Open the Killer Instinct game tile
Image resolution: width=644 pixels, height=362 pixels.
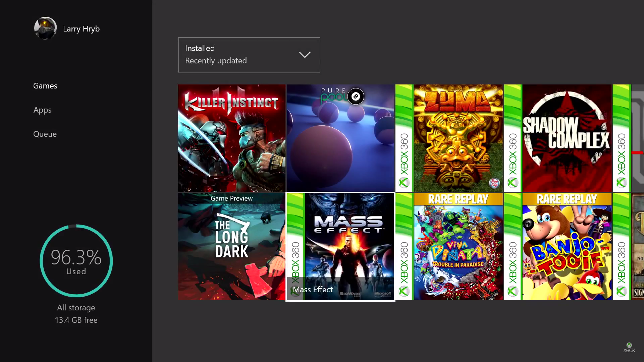pyautogui.click(x=231, y=138)
